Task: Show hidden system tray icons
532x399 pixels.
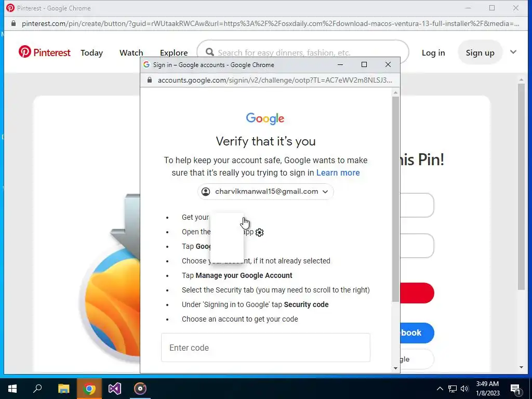Action: pos(440,389)
